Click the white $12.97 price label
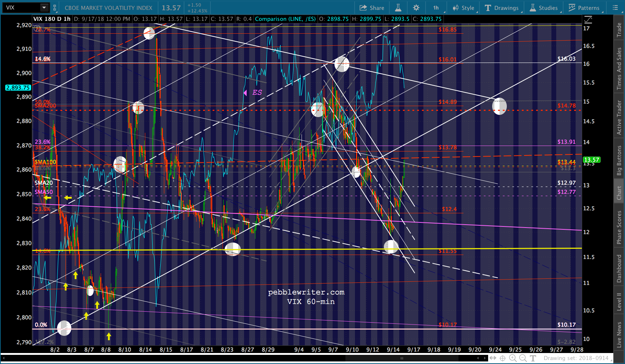 click(x=566, y=183)
